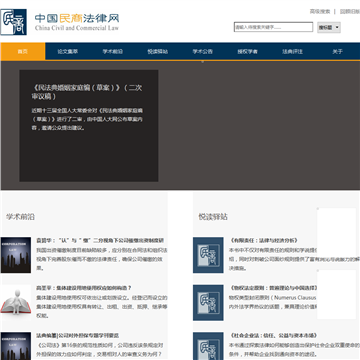The image size is (360, 360).
Task: Open the 悦读驿站 navigation item
Action: point(158,52)
